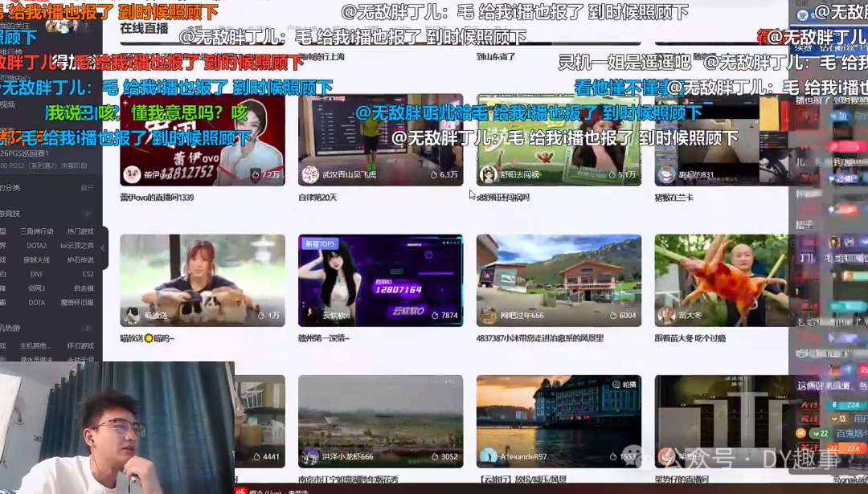
Task: Click the flame popularity icon beside 6.3万
Action: (433, 175)
